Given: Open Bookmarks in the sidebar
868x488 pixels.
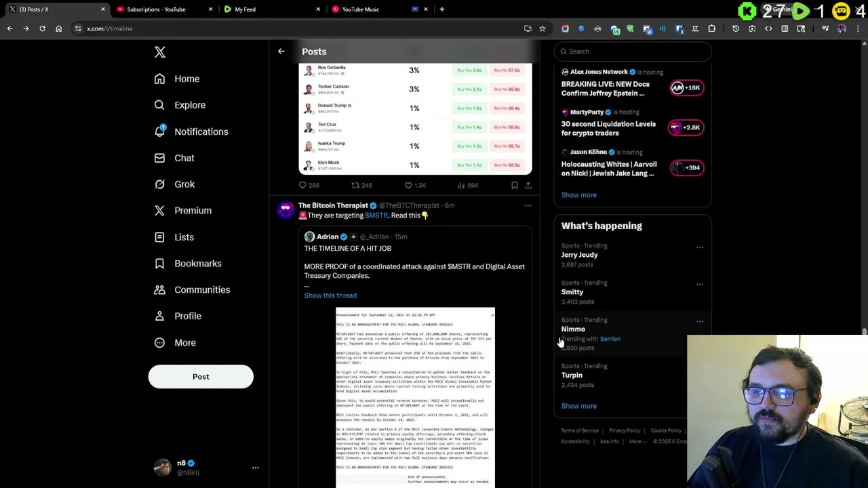Looking at the screenshot, I should 187,264.
